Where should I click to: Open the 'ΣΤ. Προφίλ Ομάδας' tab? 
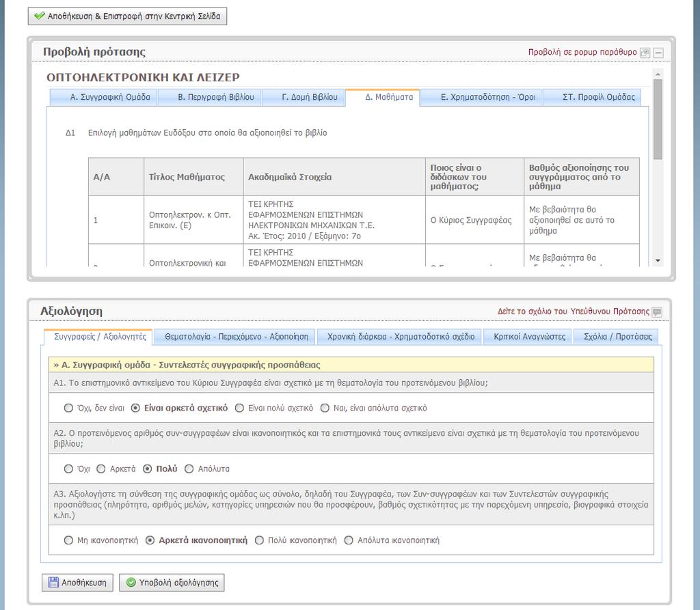coord(592,97)
